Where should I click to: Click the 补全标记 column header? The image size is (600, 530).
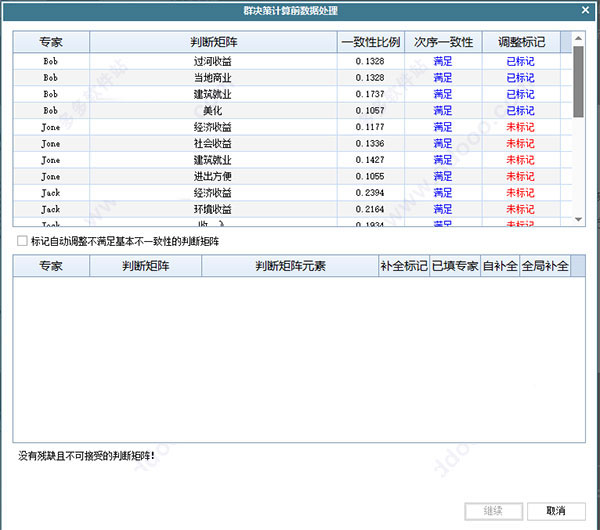point(404,266)
